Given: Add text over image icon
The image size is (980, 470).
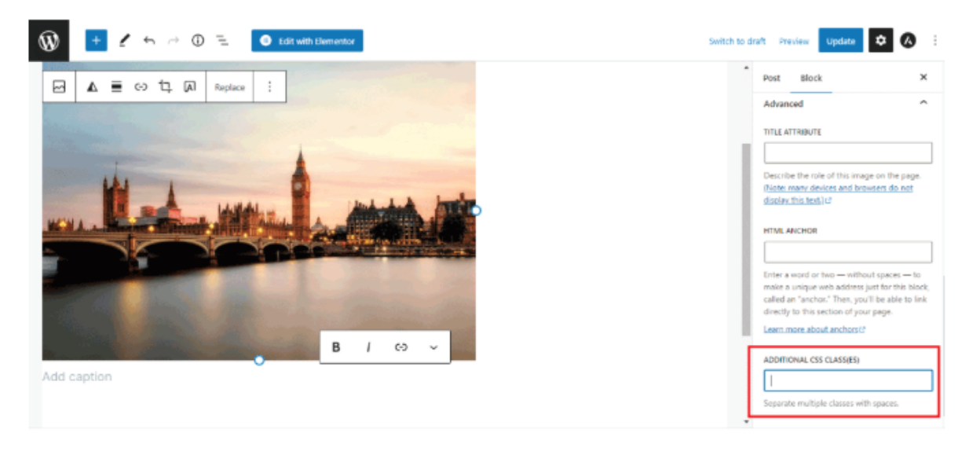Looking at the screenshot, I should pyautogui.click(x=189, y=87).
